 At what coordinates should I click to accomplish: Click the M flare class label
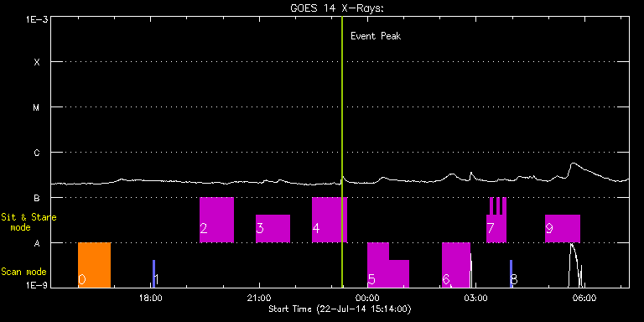click(x=37, y=107)
